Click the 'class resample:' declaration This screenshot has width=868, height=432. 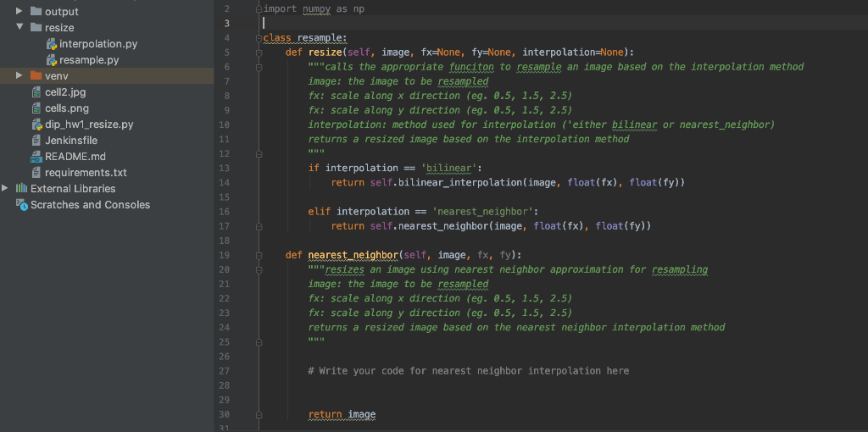click(x=305, y=37)
